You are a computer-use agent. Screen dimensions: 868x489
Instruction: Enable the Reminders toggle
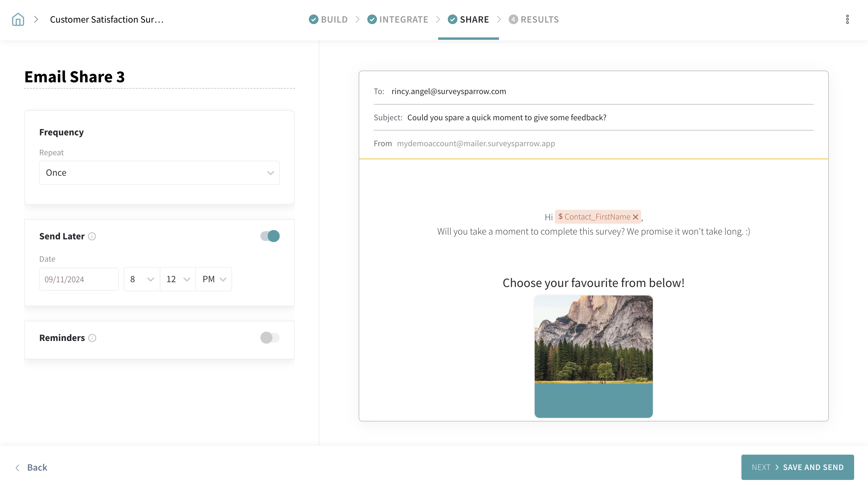click(269, 338)
